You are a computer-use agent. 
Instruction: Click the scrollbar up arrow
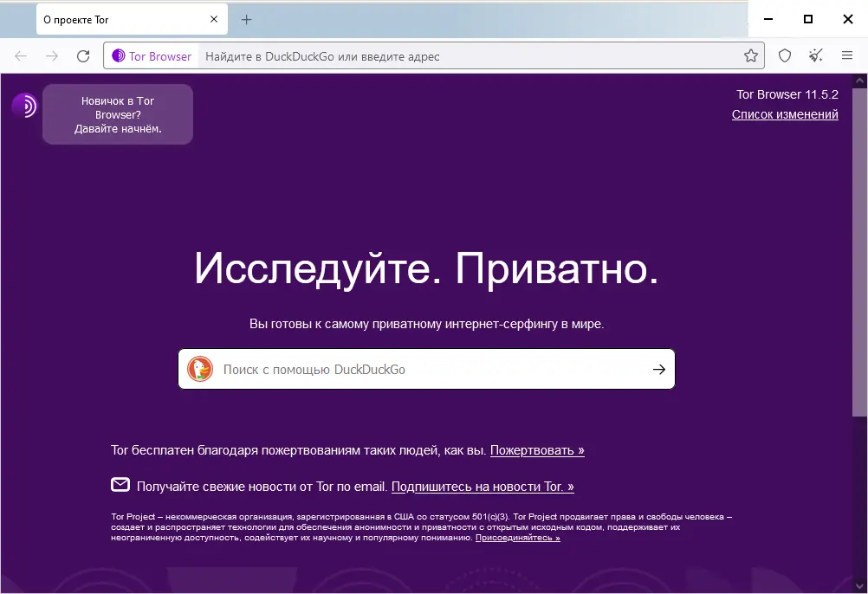859,81
